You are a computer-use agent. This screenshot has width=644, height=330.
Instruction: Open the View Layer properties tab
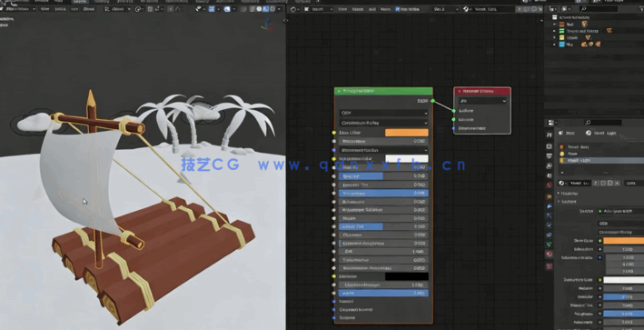[x=550, y=166]
